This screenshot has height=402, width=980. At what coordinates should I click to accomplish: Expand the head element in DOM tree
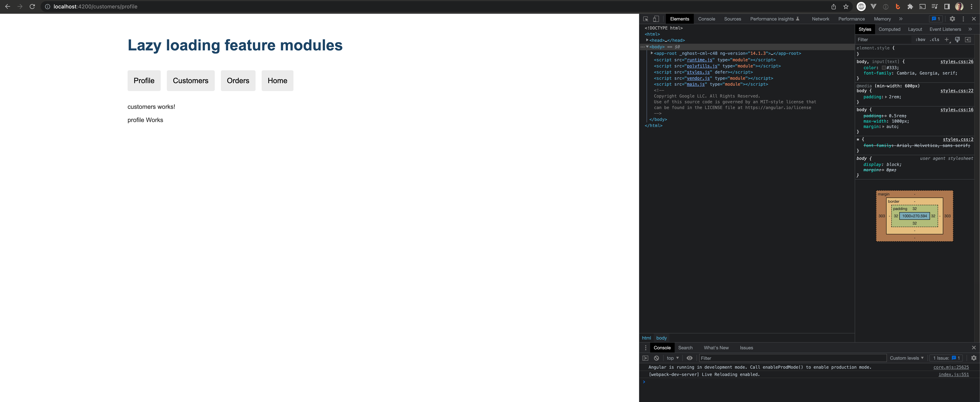pos(647,40)
